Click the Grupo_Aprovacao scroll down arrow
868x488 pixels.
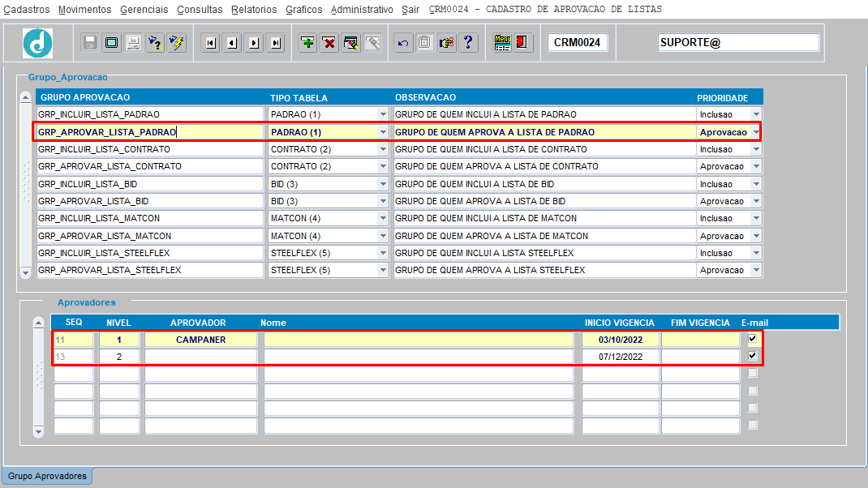[x=25, y=272]
